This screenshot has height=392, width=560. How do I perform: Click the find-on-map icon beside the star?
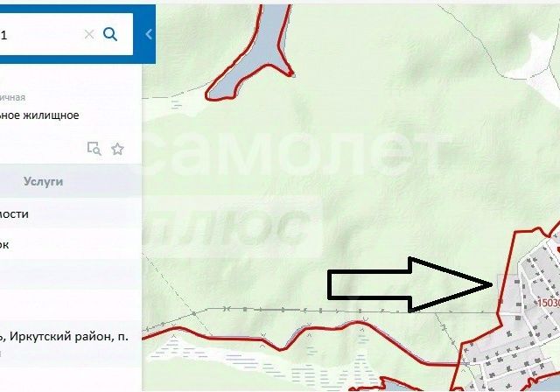[94, 149]
